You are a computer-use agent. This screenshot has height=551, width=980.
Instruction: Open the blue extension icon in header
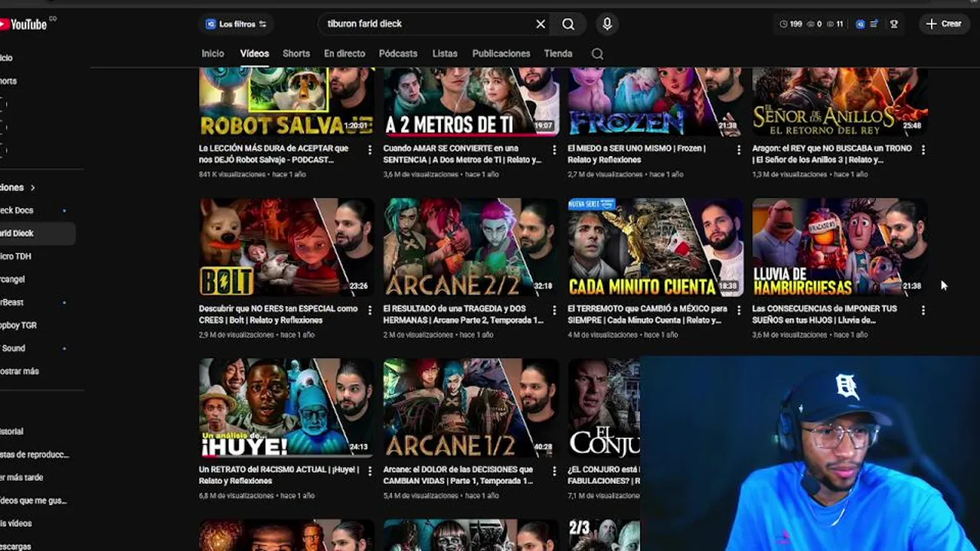click(x=860, y=24)
